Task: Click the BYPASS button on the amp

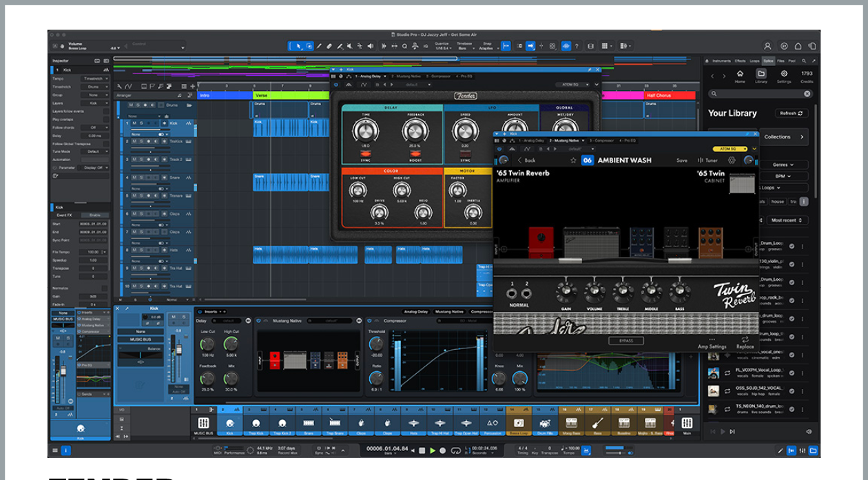Action: tap(626, 340)
